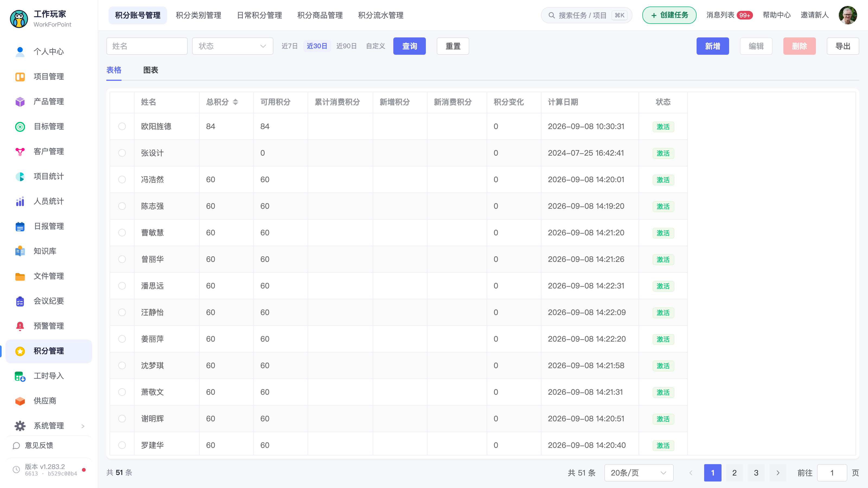This screenshot has height=488, width=868.
Task: Select the 近7日 date range
Action: point(289,46)
